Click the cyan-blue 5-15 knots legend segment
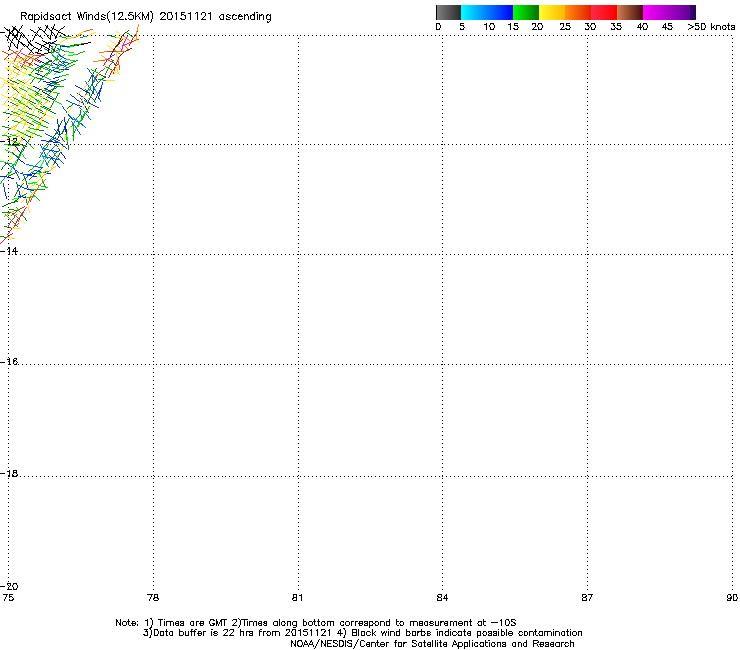The height and width of the screenshot is (650, 740). tap(487, 12)
